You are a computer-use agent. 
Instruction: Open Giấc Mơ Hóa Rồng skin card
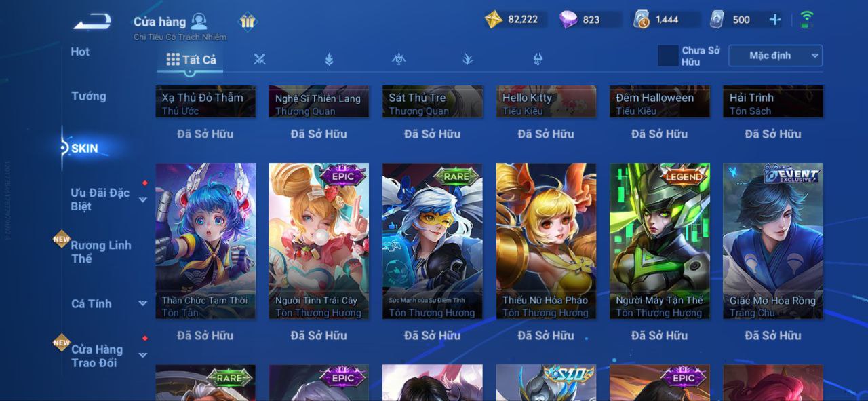coord(773,241)
